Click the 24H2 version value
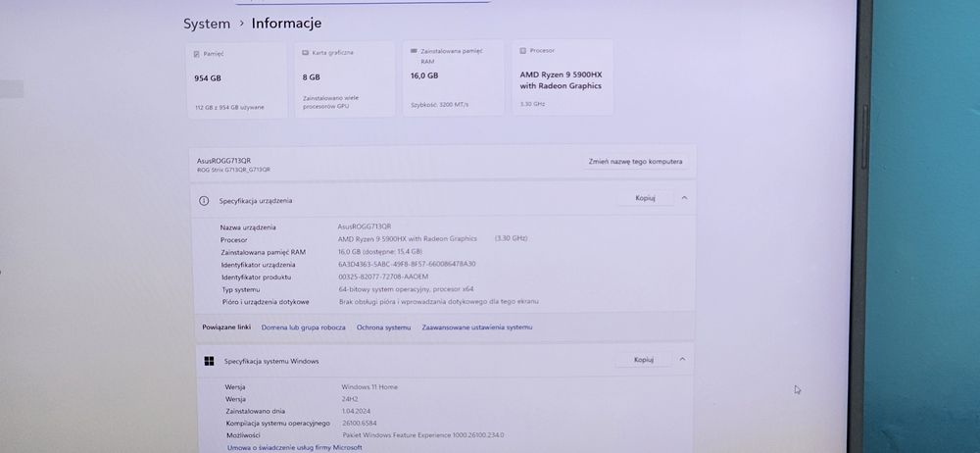 350,398
